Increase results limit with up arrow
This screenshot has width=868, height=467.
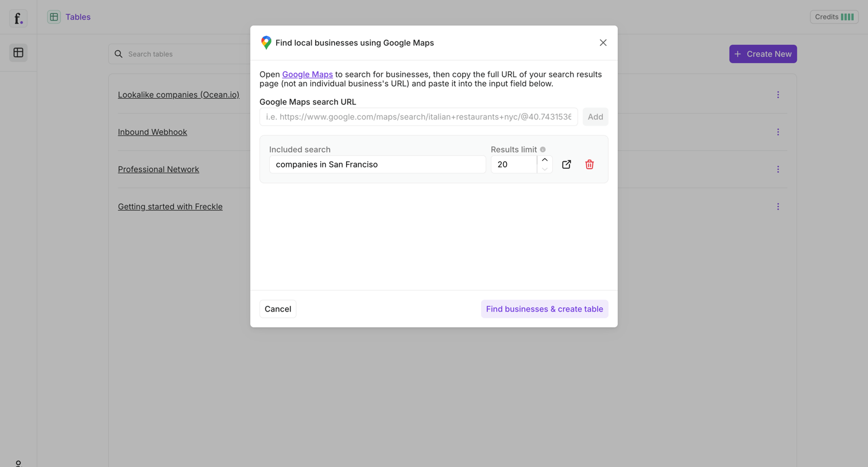[x=545, y=159]
